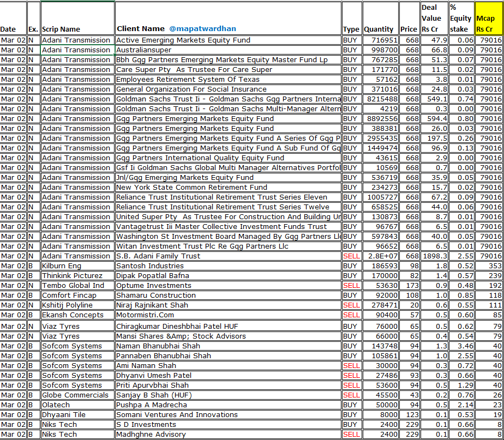This screenshot has width=504, height=440.
Task: Click the Employees Retirement System Of Texas cell
Action: [x=228, y=80]
